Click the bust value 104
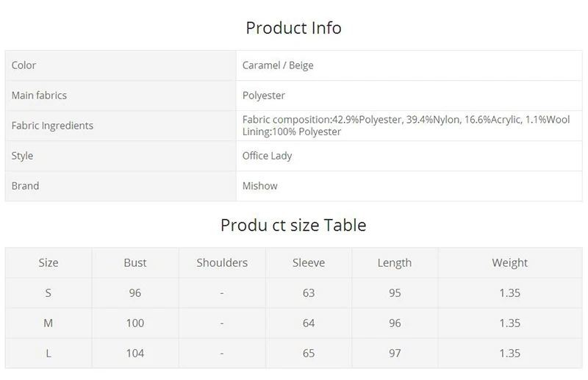The image size is (588, 380). [x=135, y=353]
